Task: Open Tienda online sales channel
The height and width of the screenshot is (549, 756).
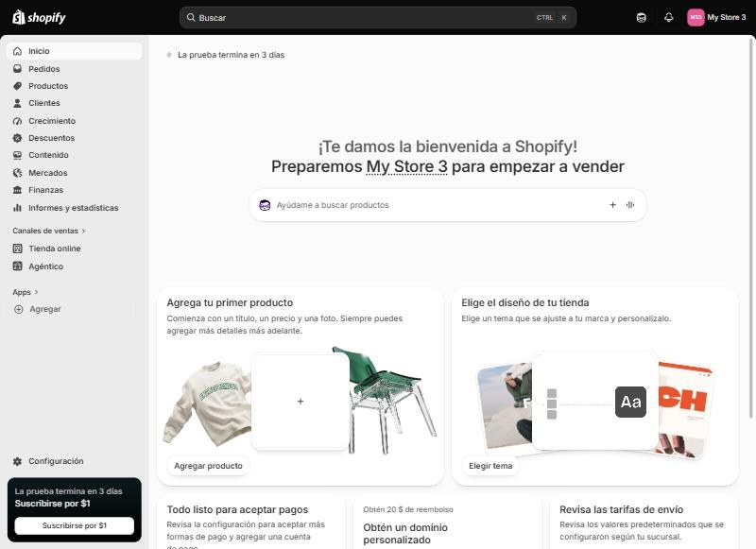Action: click(x=74, y=249)
